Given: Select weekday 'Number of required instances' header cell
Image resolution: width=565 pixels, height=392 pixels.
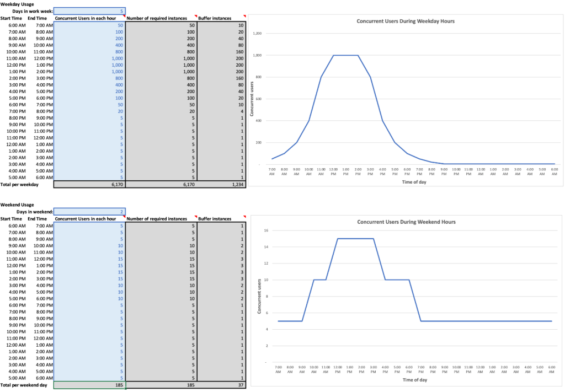Looking at the screenshot, I should [x=161, y=18].
